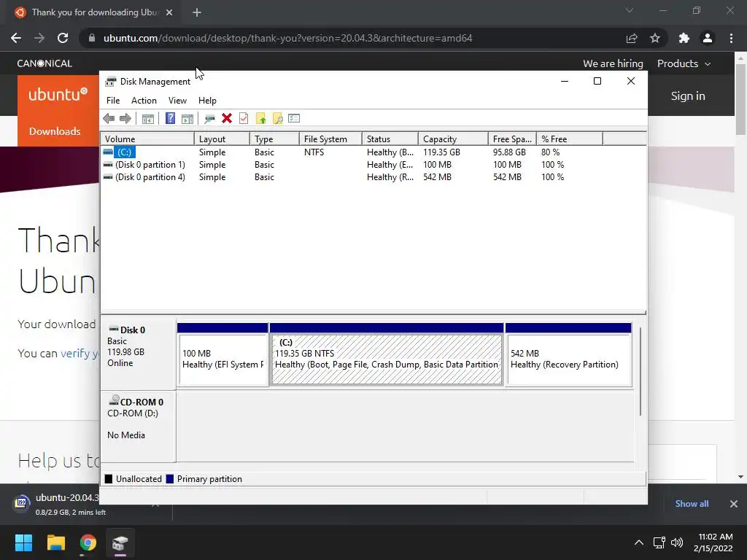
Task: Click the Downloads link under Ubuntu logo
Action: (55, 131)
